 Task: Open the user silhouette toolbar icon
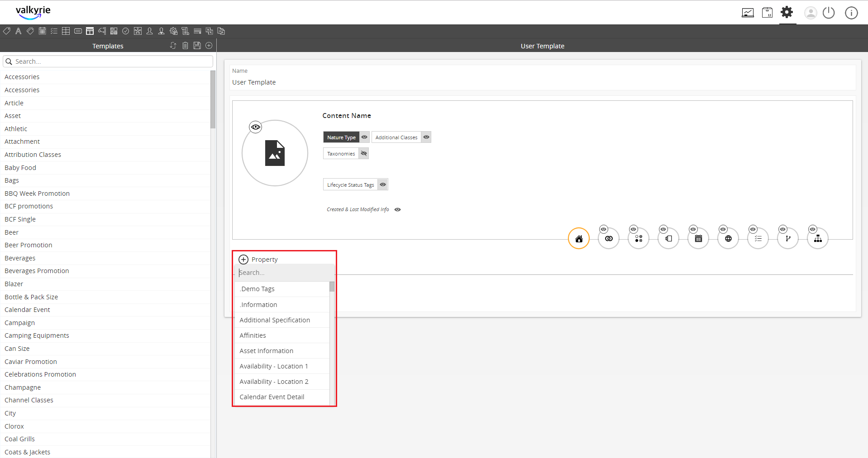pos(149,31)
